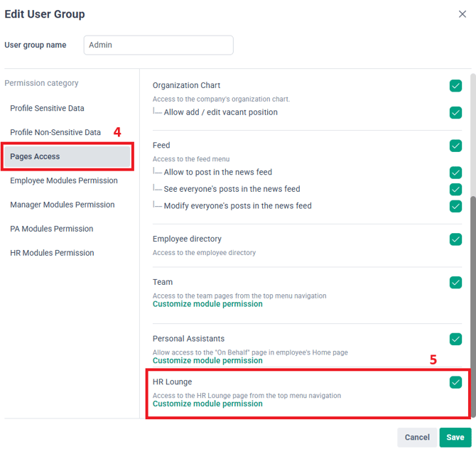This screenshot has height=449, width=476.
Task: Uncheck the Team access checkbox
Action: (455, 282)
